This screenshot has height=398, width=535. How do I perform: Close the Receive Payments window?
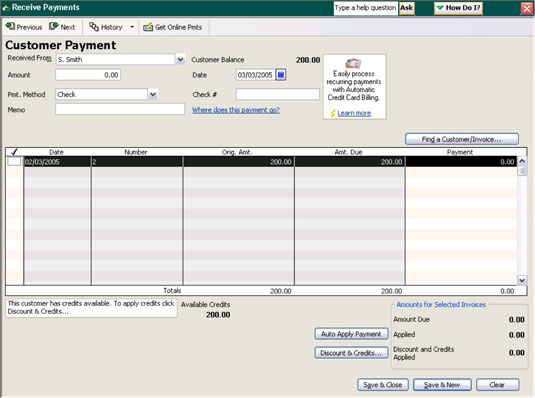(x=527, y=8)
